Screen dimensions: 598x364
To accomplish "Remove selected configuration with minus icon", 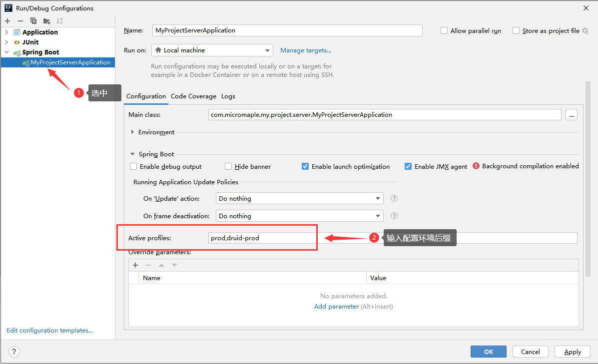I will (x=20, y=21).
